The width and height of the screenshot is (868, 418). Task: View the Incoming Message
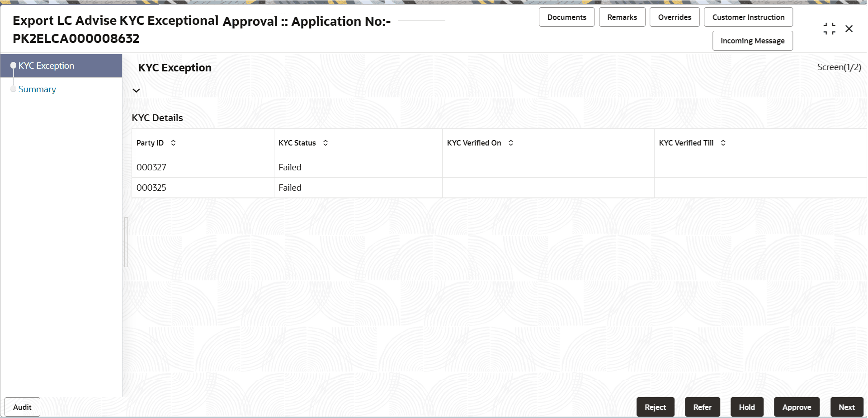[x=752, y=40]
